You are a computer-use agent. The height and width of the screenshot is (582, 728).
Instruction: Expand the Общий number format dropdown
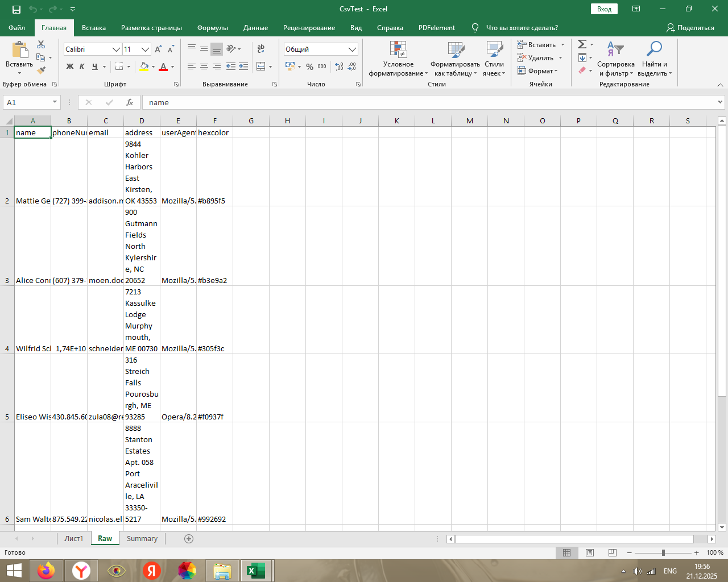click(352, 49)
